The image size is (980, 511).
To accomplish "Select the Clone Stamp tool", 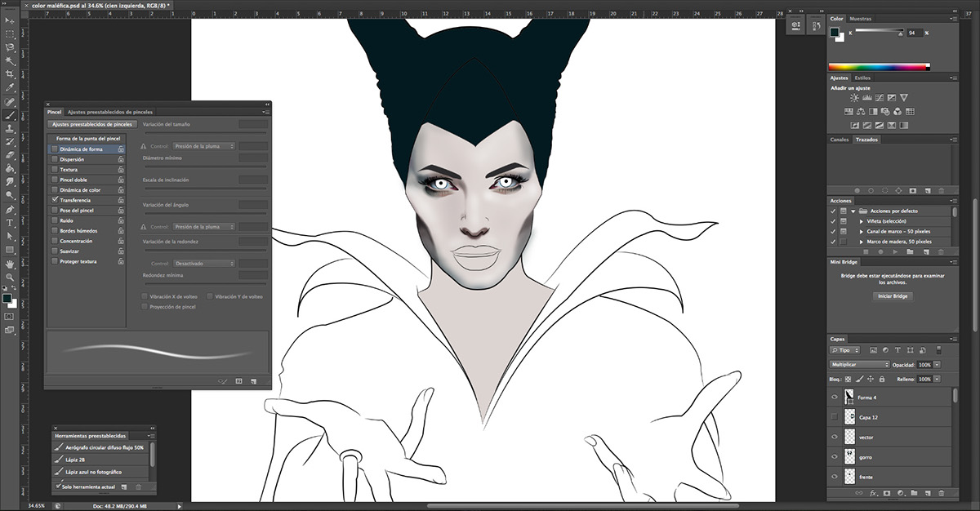I will tap(10, 128).
